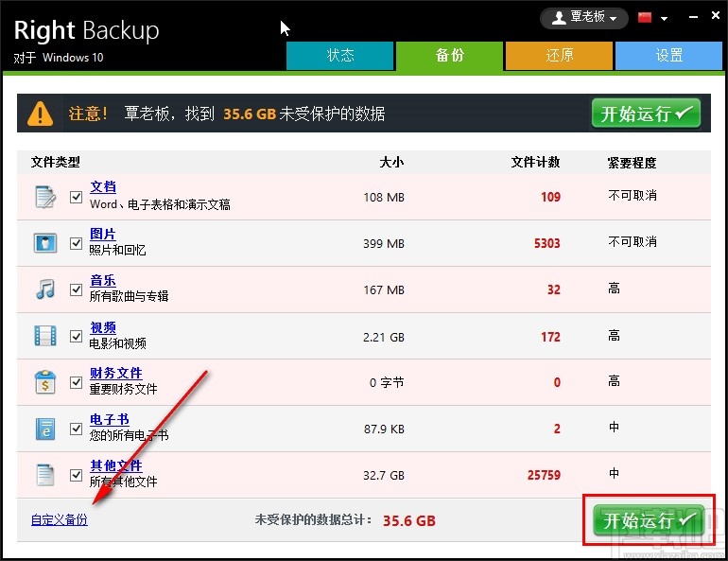Toggle the 电子书 checkbox
This screenshot has height=561, width=728.
(77, 429)
